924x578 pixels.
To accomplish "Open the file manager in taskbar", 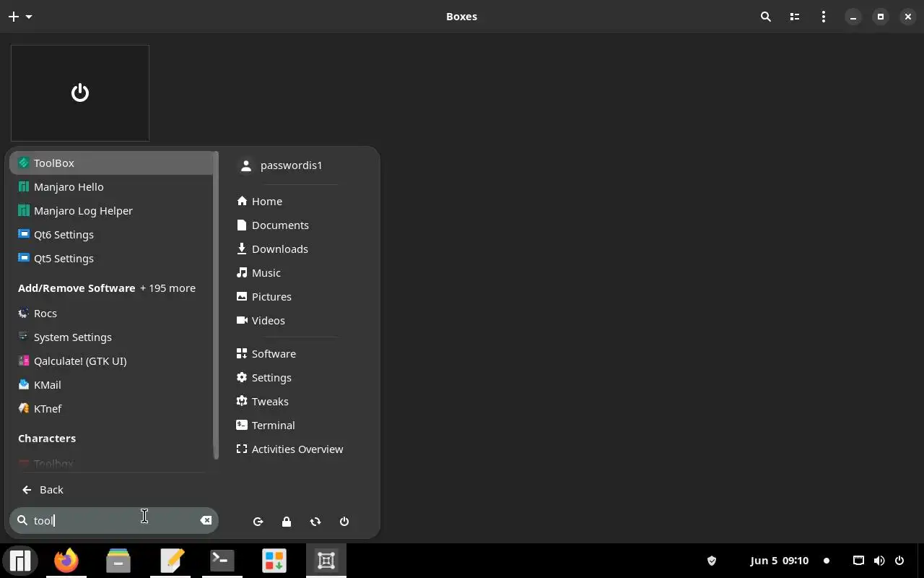I will [x=118, y=561].
